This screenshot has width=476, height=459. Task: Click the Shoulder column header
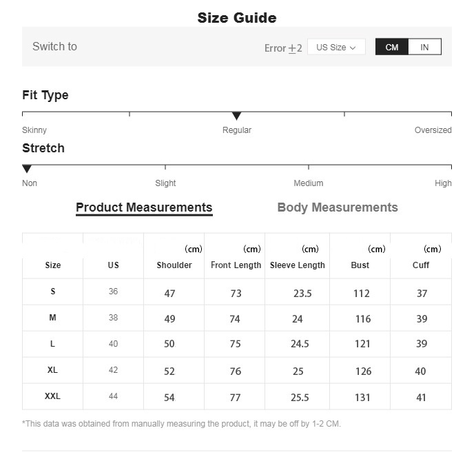pos(174,265)
